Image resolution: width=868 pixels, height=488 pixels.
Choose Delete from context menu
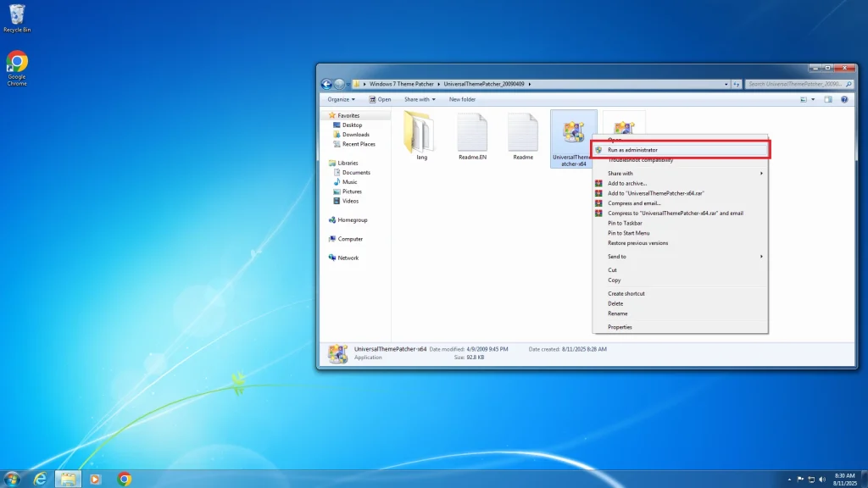(x=680, y=303)
